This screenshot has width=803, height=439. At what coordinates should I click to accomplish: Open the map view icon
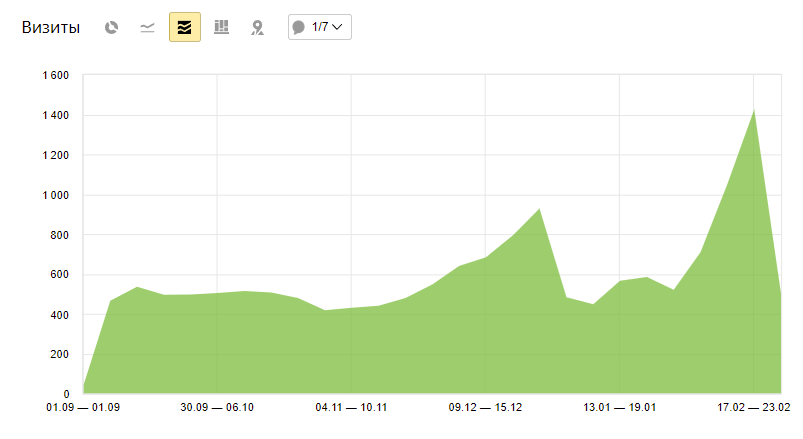coord(257,27)
